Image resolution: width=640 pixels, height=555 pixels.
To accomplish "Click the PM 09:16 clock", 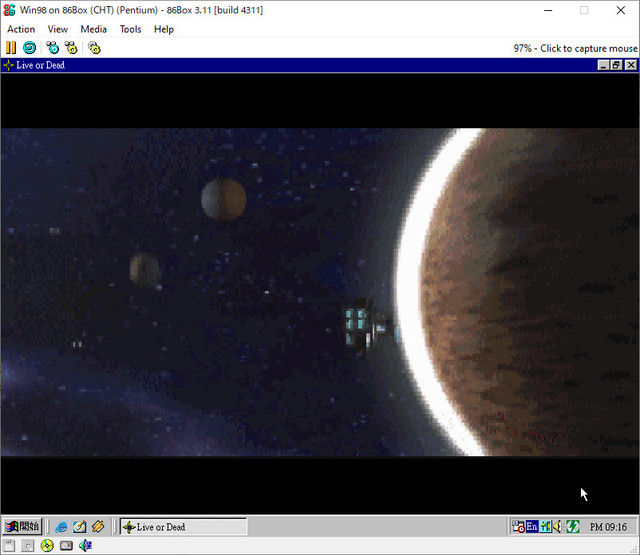I will coord(608,527).
